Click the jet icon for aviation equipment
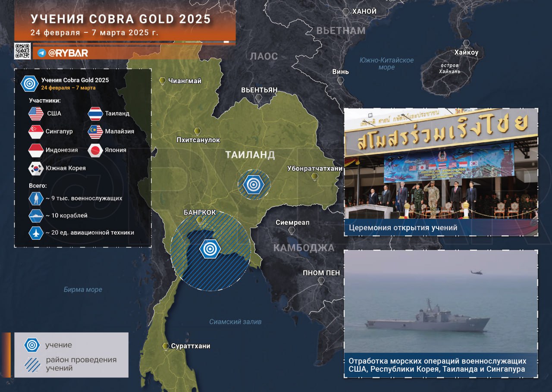Image resolution: width=552 pixels, height=392 pixels. pos(35,233)
